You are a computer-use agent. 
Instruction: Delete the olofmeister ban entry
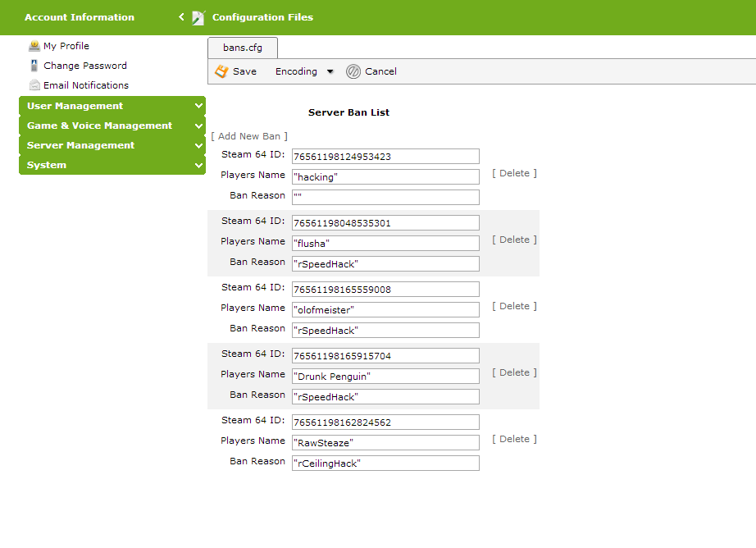[x=514, y=306]
